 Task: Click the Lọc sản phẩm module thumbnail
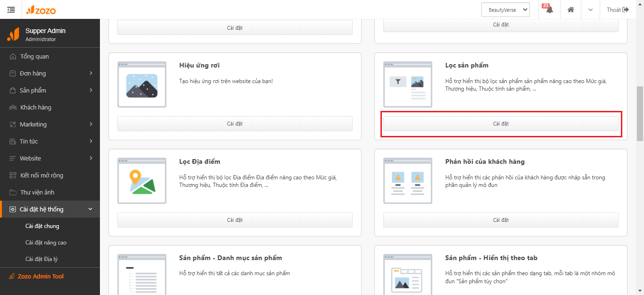coord(408,84)
